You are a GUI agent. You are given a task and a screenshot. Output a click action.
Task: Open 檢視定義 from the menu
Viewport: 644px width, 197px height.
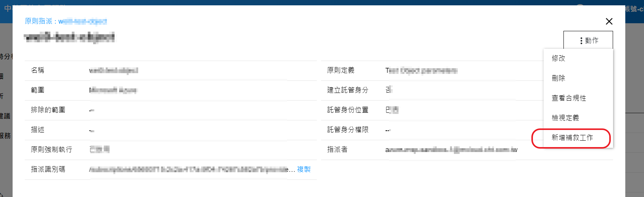pos(565,118)
